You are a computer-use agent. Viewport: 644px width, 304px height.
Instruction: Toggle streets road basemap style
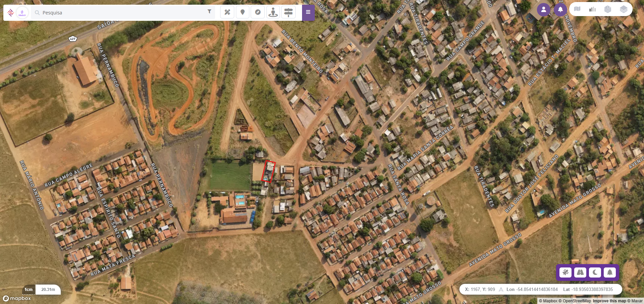(580, 272)
